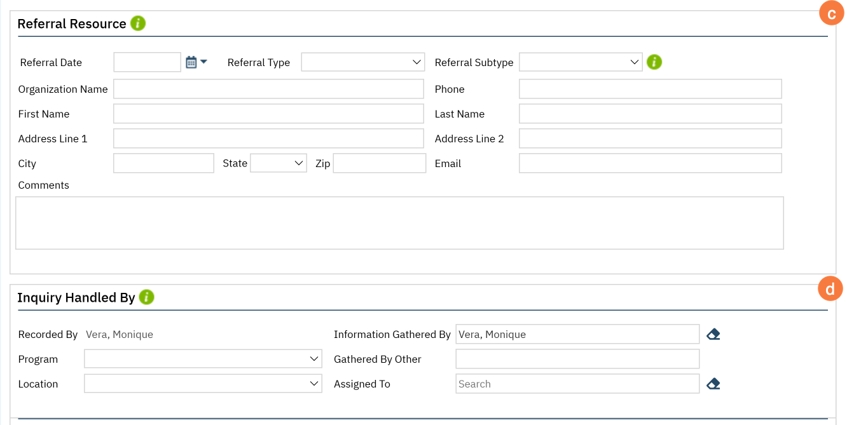This screenshot has height=425, width=868.
Task: Focus the Gathered By Other field
Action: 577,359
